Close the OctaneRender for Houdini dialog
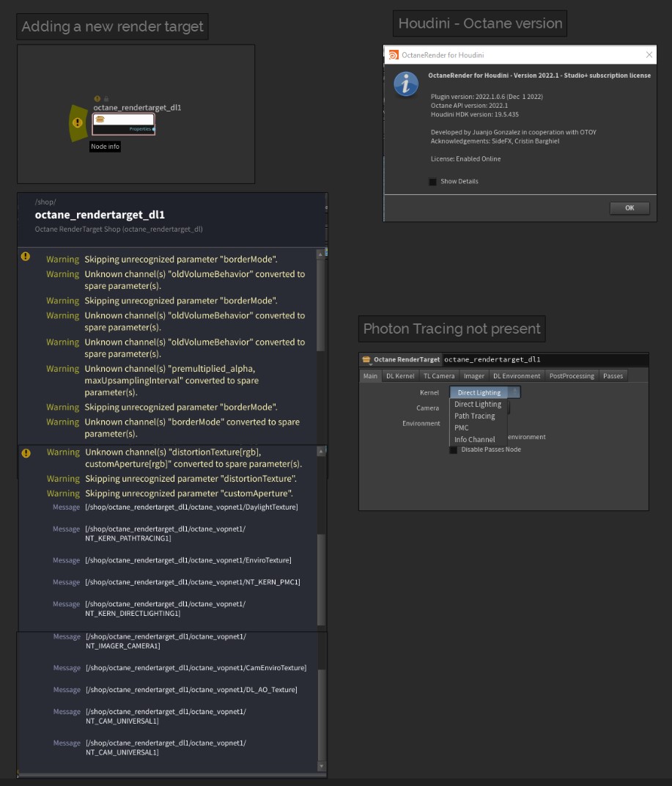Screen dimensions: 672x786 tap(649, 55)
